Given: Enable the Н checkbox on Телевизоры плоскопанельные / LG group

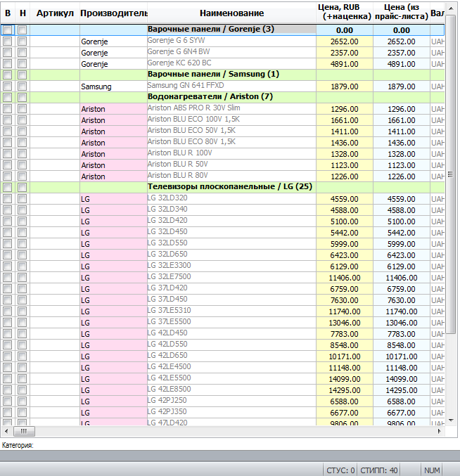Looking at the screenshot, I should click(23, 188).
